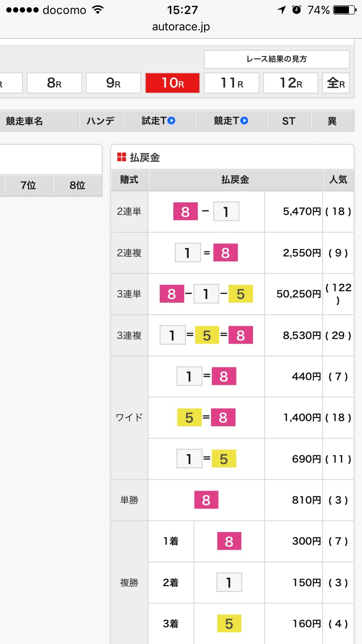Open race 12R results
Viewport: 362px width, 644px height.
(291, 83)
